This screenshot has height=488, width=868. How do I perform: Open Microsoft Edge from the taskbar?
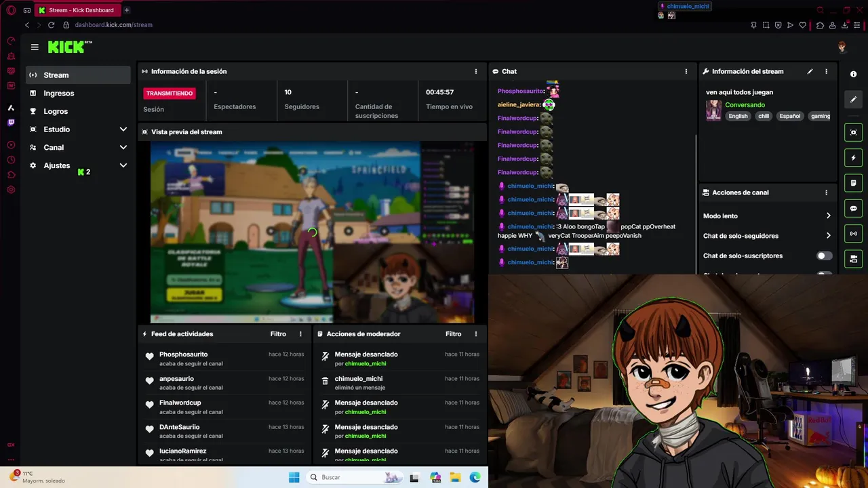point(475,477)
